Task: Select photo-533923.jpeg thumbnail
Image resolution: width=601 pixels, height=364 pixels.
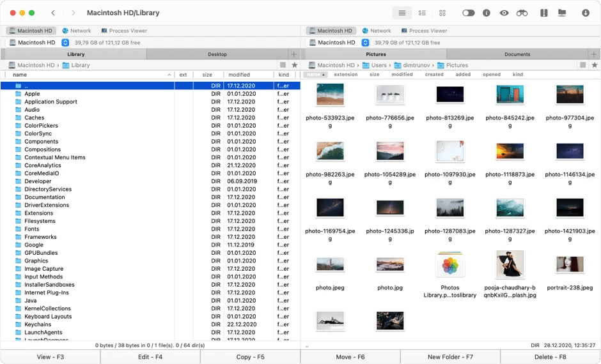Action: 330,94
